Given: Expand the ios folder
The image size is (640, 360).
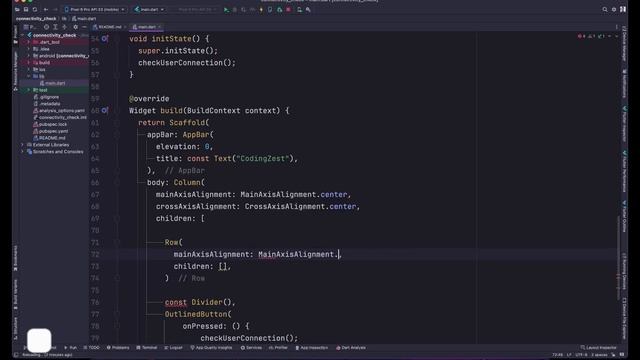Looking at the screenshot, I should tap(29, 69).
